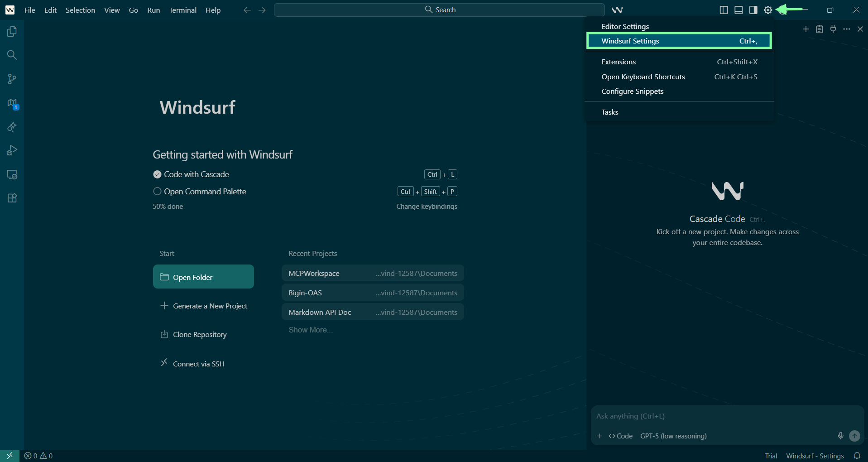
Task: Open the Search view in the activity bar
Action: [12, 55]
